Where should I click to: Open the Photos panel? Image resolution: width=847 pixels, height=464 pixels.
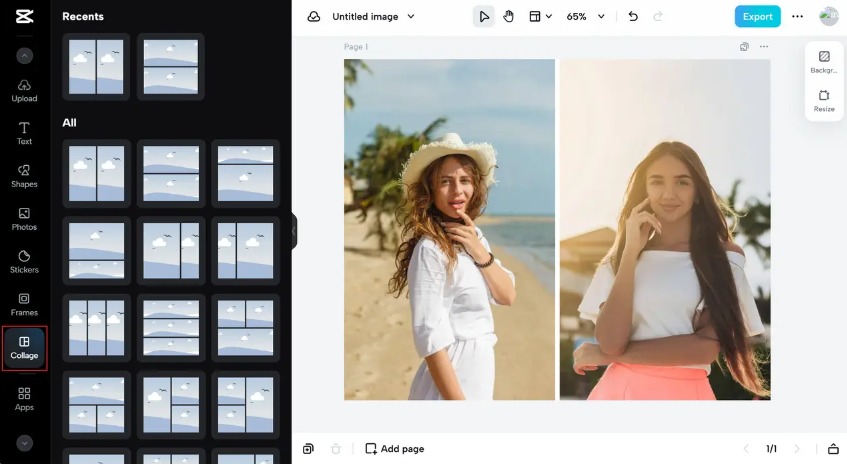[x=24, y=219]
